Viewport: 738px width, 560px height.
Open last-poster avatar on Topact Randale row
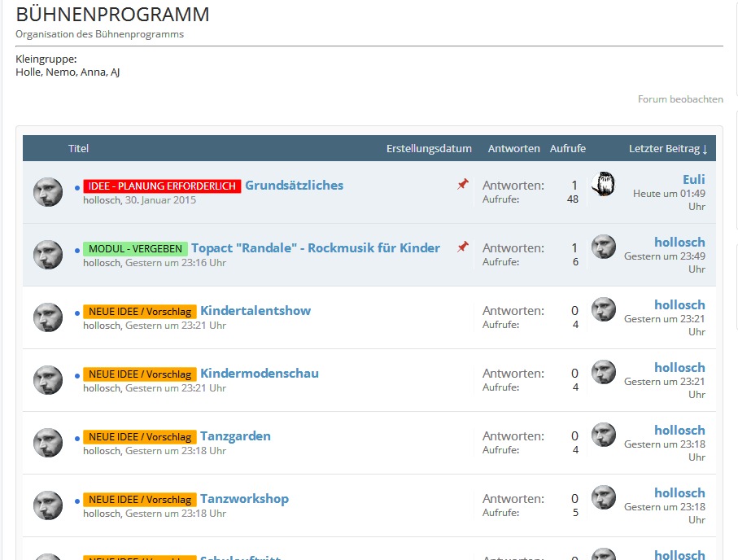[x=604, y=247]
